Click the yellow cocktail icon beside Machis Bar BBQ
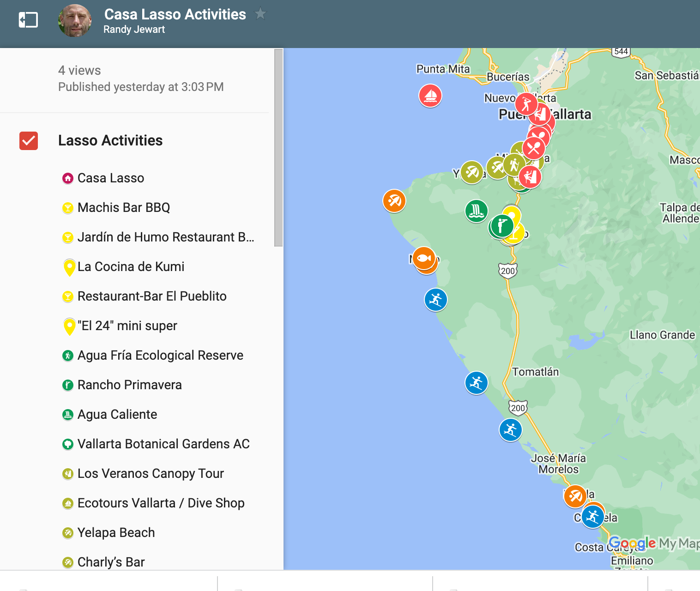This screenshot has height=591, width=700. click(x=68, y=208)
